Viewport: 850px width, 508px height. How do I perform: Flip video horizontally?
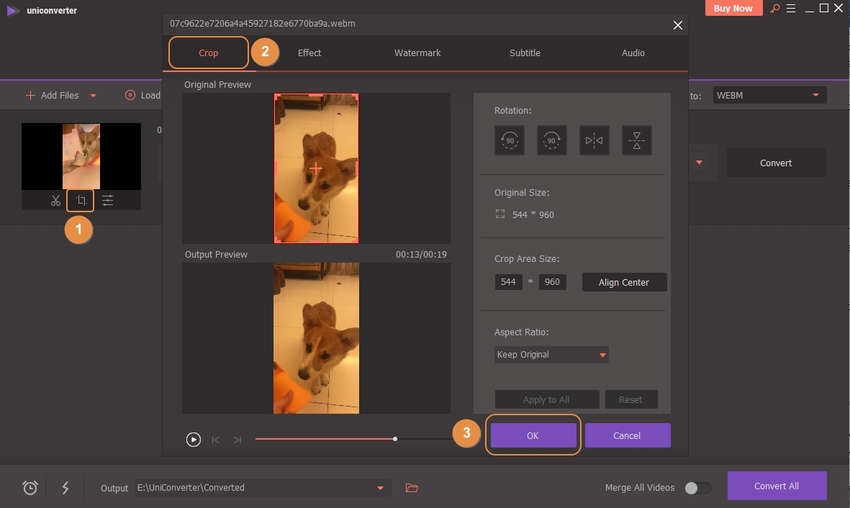pyautogui.click(x=594, y=140)
